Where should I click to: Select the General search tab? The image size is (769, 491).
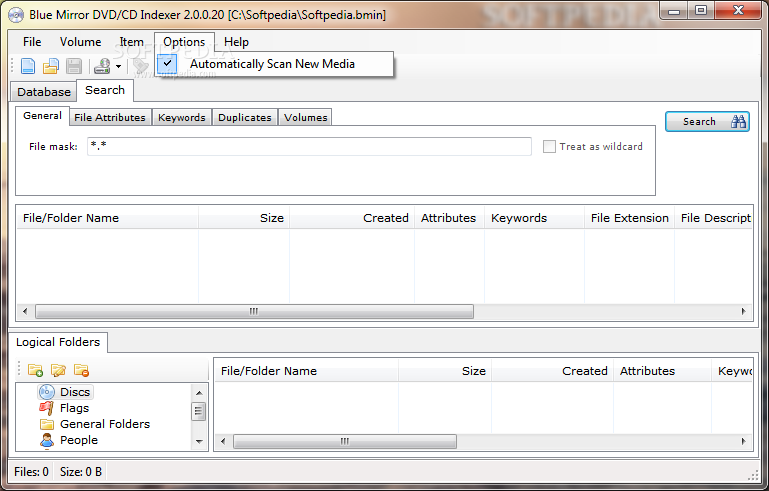pos(42,116)
